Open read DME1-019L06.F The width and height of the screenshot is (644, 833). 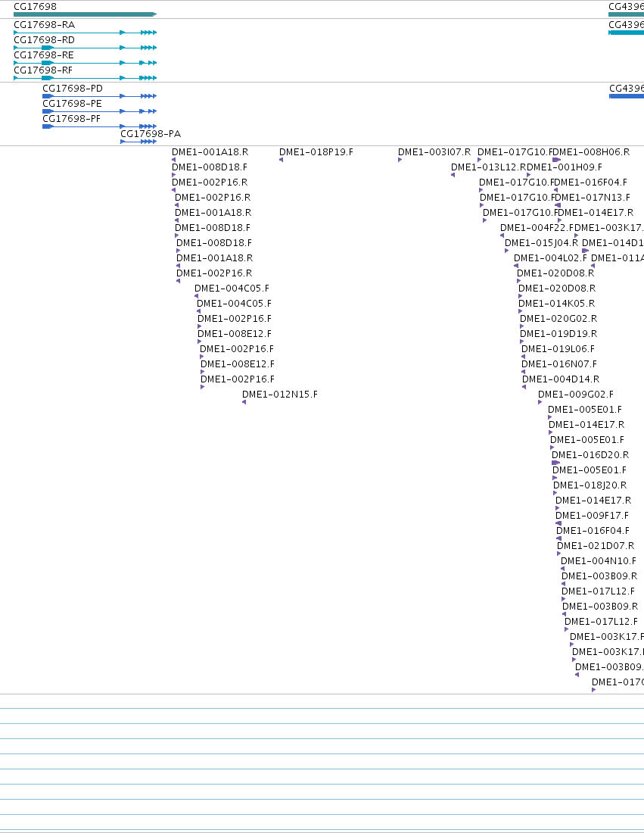558,349
